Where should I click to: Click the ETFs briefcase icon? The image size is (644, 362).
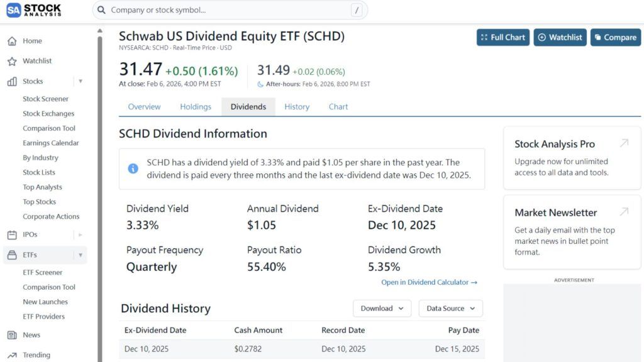coord(11,255)
